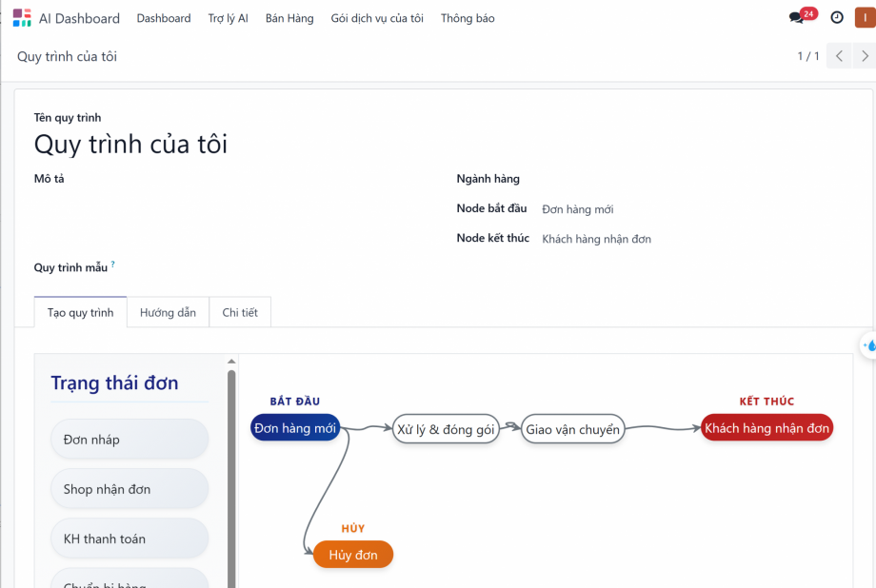The width and height of the screenshot is (876, 588).
Task: Select the KH thanh toán status item
Action: tap(129, 539)
